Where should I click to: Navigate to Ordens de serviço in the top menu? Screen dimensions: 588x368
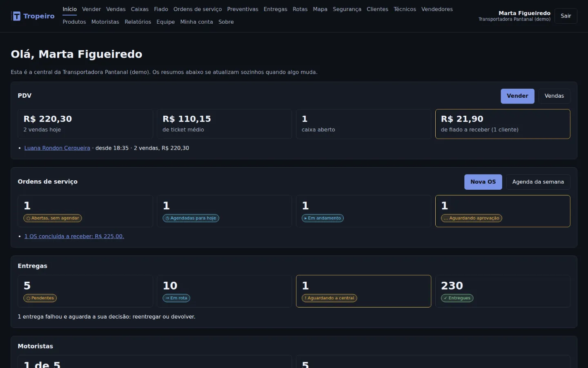198,9
